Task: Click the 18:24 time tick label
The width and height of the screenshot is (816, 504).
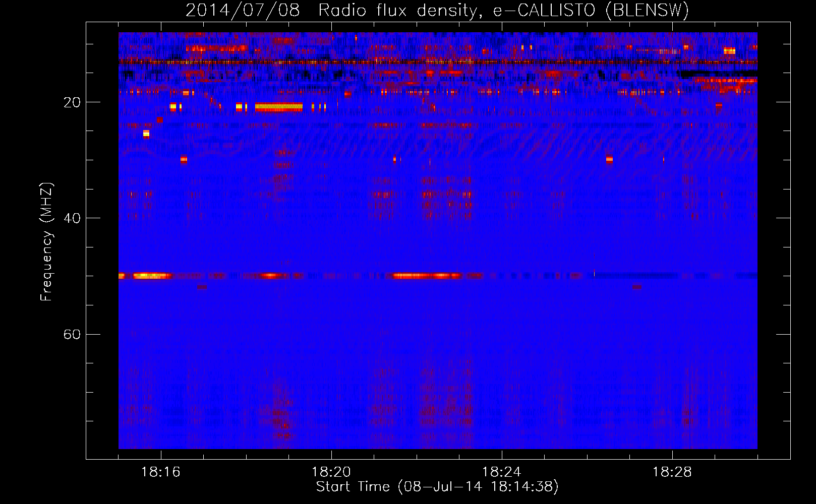Action: pos(502,472)
